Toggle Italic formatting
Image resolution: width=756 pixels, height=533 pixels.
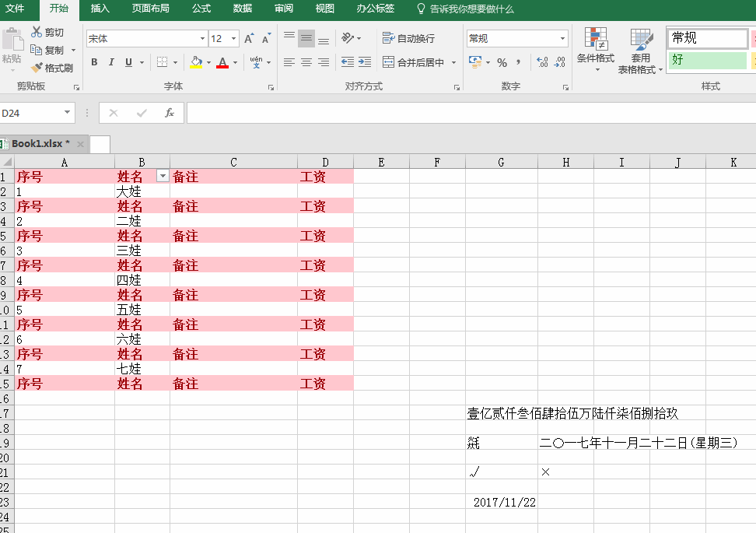[110, 61]
